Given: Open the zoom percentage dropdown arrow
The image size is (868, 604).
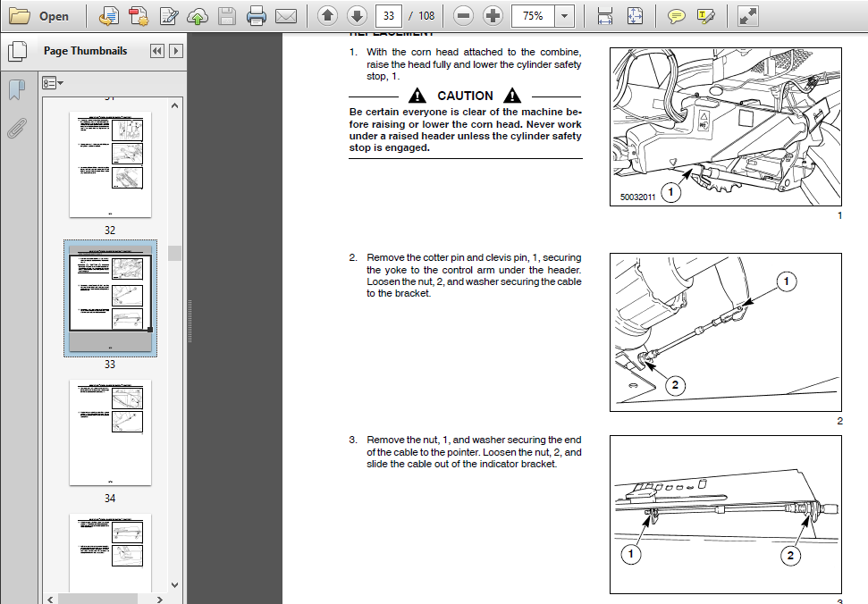Looking at the screenshot, I should 565,16.
